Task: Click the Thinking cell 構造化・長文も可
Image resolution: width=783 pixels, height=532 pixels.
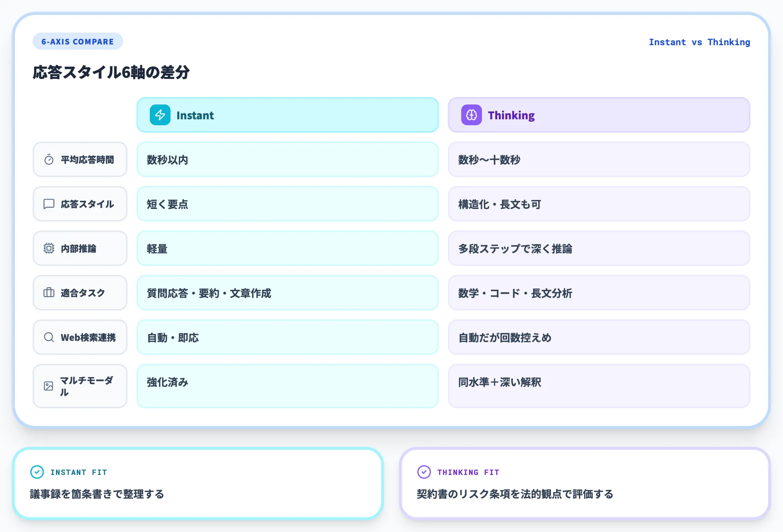Action: [x=599, y=204]
